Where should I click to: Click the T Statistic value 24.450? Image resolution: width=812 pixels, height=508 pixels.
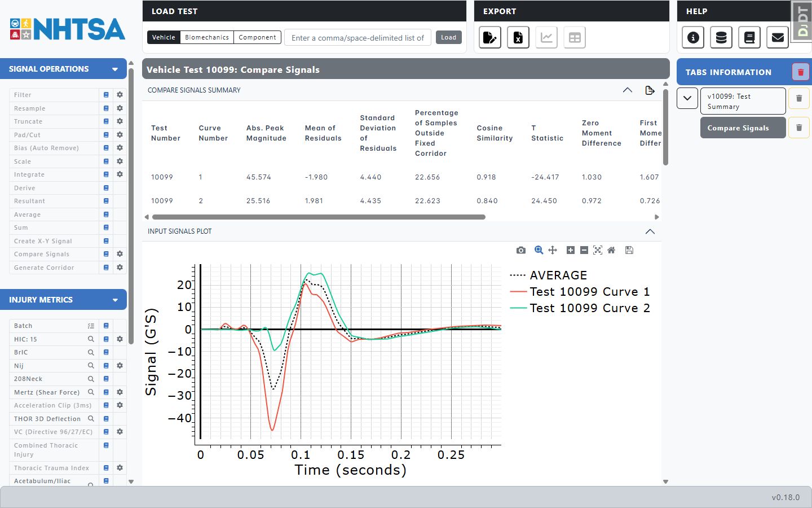(544, 201)
